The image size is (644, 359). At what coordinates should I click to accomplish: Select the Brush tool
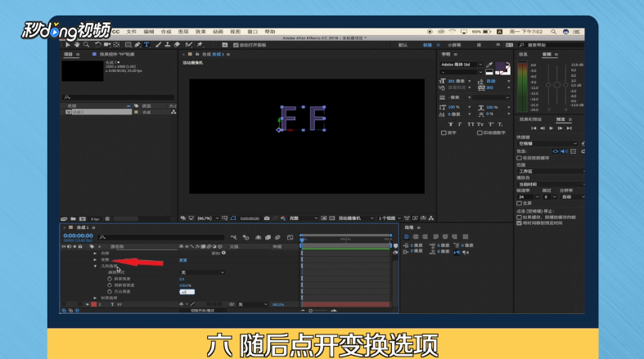click(x=159, y=44)
